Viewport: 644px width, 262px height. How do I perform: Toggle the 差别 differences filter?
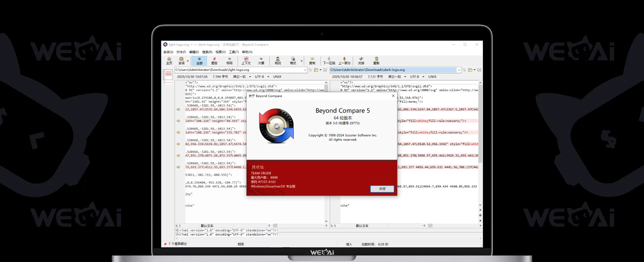click(214, 61)
